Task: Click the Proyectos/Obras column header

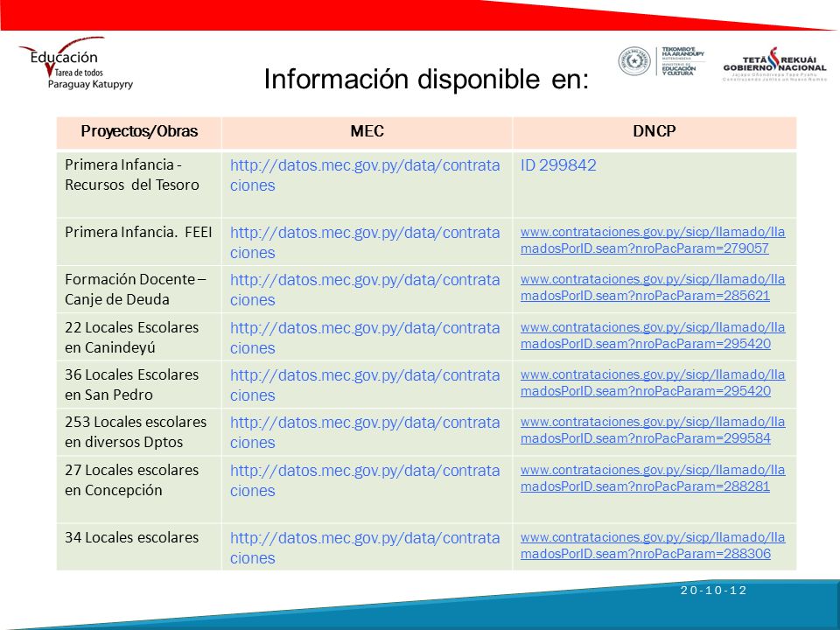Action: point(139,131)
